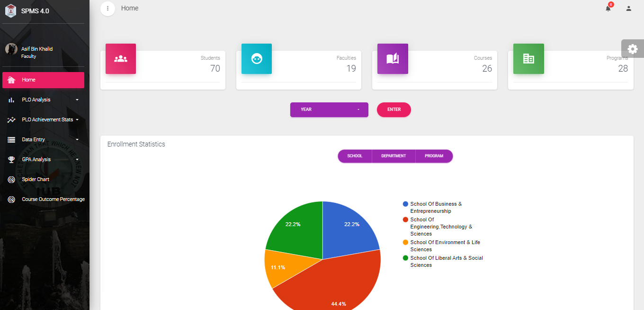Open Spider Chart from sidebar
The image size is (644, 310).
coord(36,180)
